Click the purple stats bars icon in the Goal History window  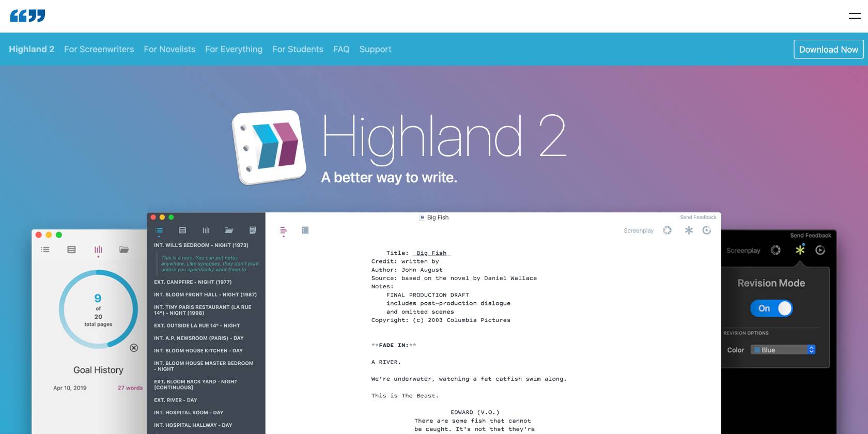point(98,250)
